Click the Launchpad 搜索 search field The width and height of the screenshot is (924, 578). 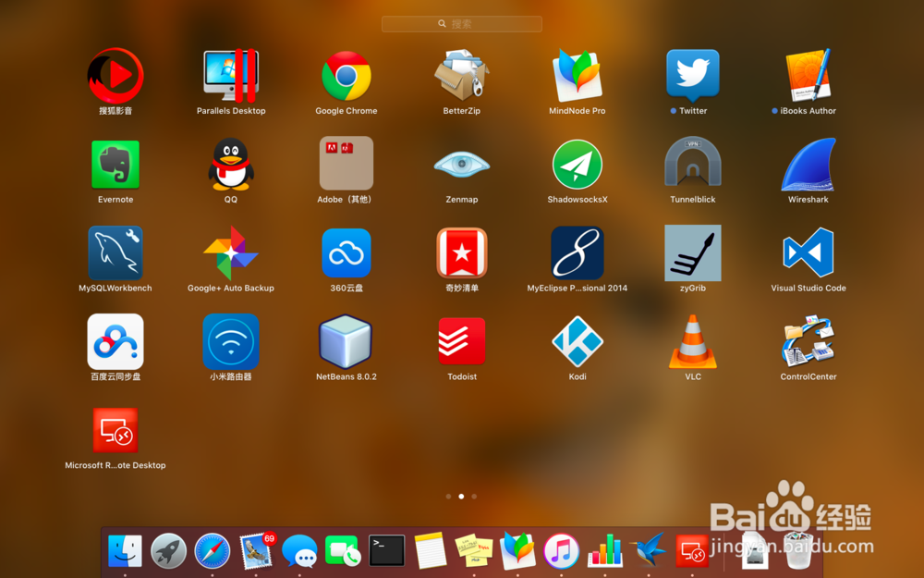tap(461, 24)
